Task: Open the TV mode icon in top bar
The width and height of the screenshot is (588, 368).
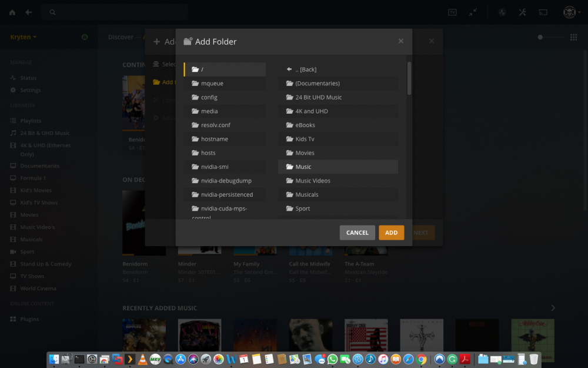Action: point(452,12)
